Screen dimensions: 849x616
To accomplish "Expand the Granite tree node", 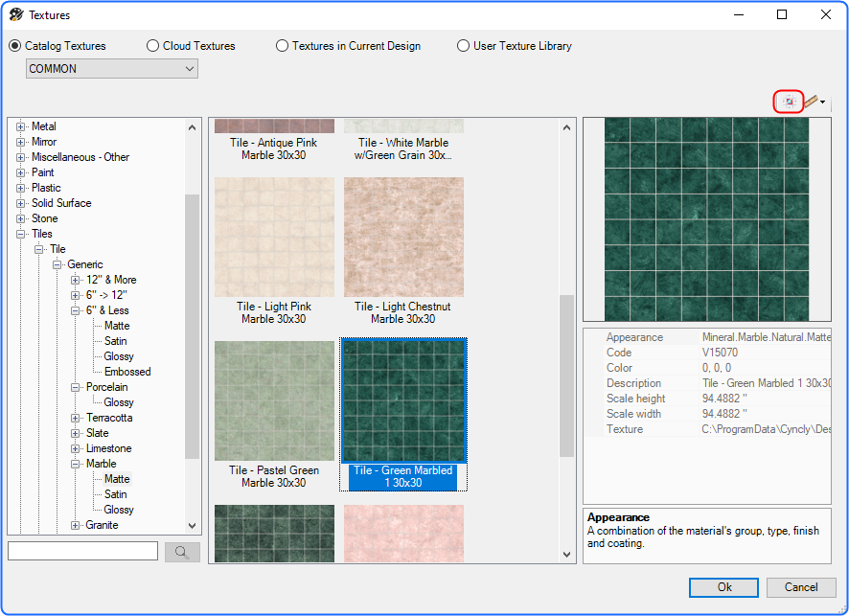I will (x=76, y=525).
